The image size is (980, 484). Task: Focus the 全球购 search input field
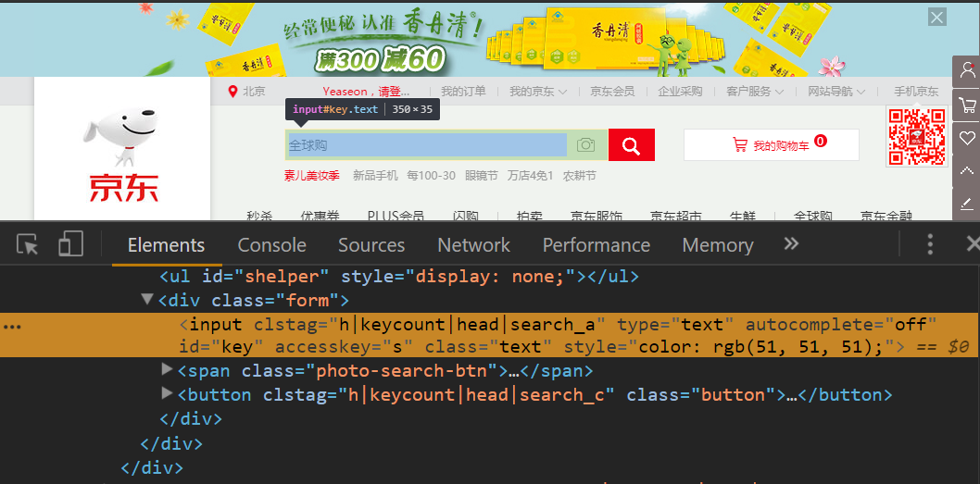coord(426,145)
